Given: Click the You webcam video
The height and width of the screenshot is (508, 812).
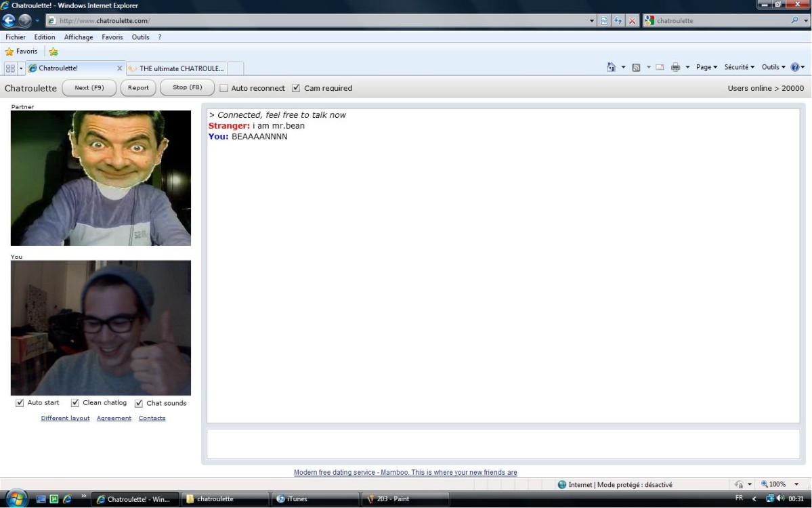Looking at the screenshot, I should 101,328.
